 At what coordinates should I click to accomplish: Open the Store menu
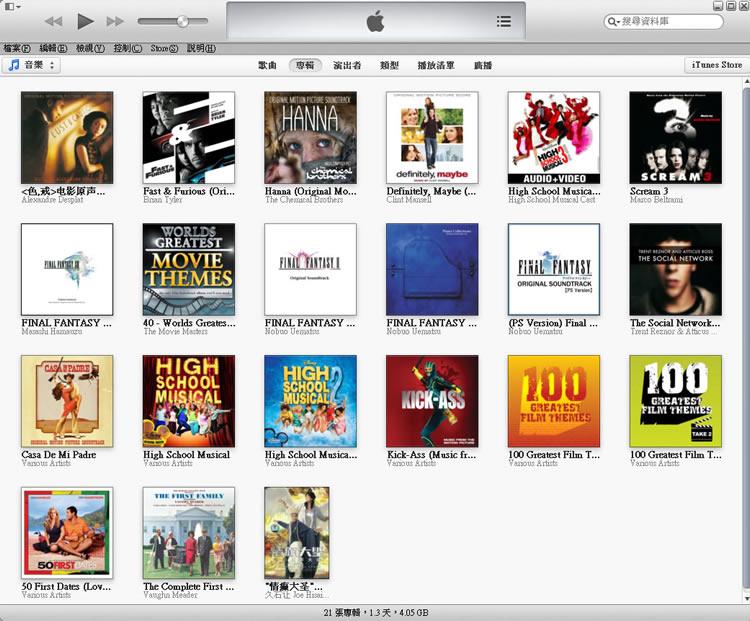point(164,48)
